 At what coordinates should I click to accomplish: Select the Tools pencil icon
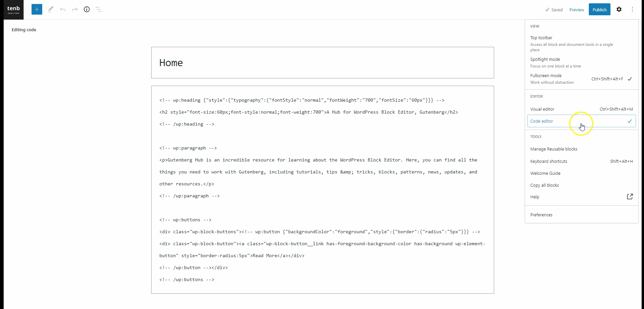point(51,9)
